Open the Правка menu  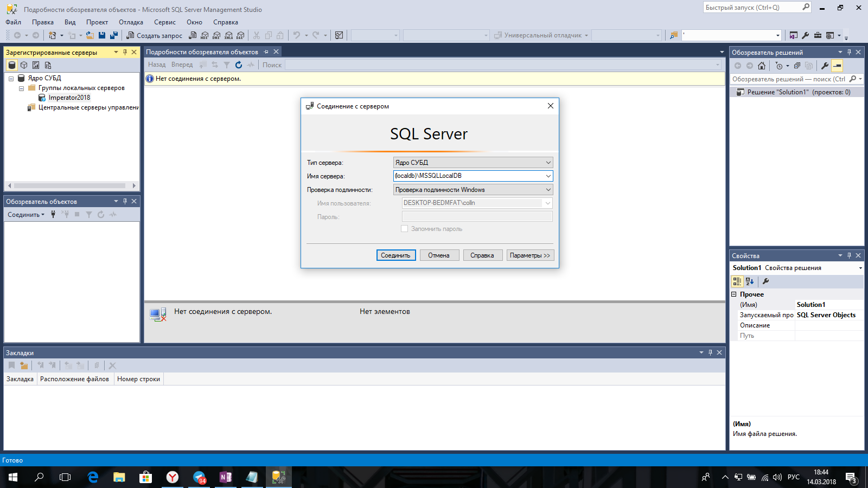(43, 22)
